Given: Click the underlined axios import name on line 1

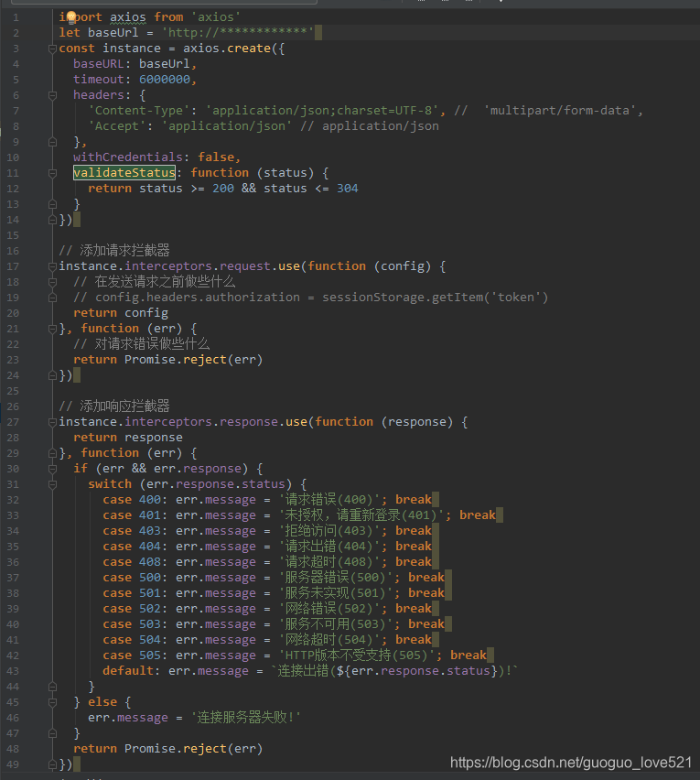Looking at the screenshot, I should point(128,17).
